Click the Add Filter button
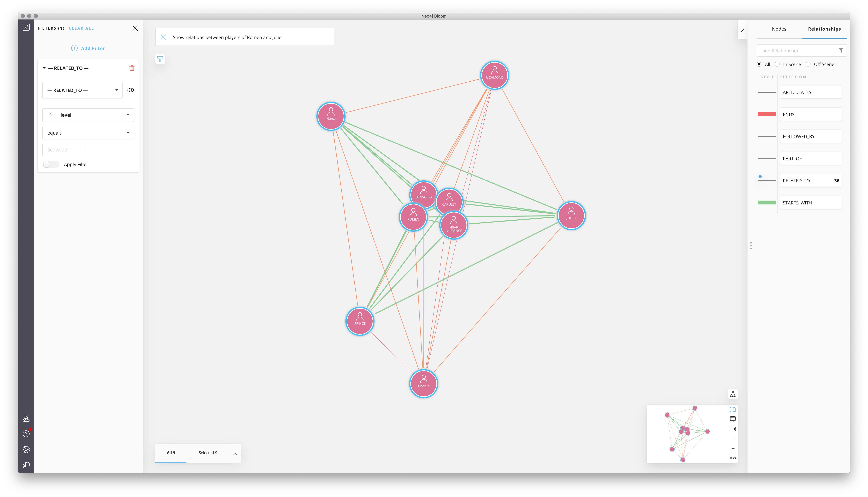Screen dimensions: 868x497 (x=88, y=48)
